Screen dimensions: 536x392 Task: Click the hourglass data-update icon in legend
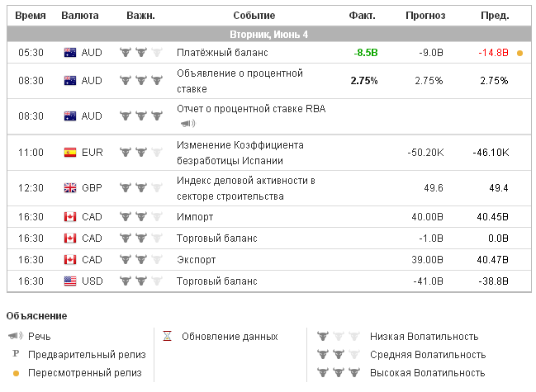tap(167, 337)
